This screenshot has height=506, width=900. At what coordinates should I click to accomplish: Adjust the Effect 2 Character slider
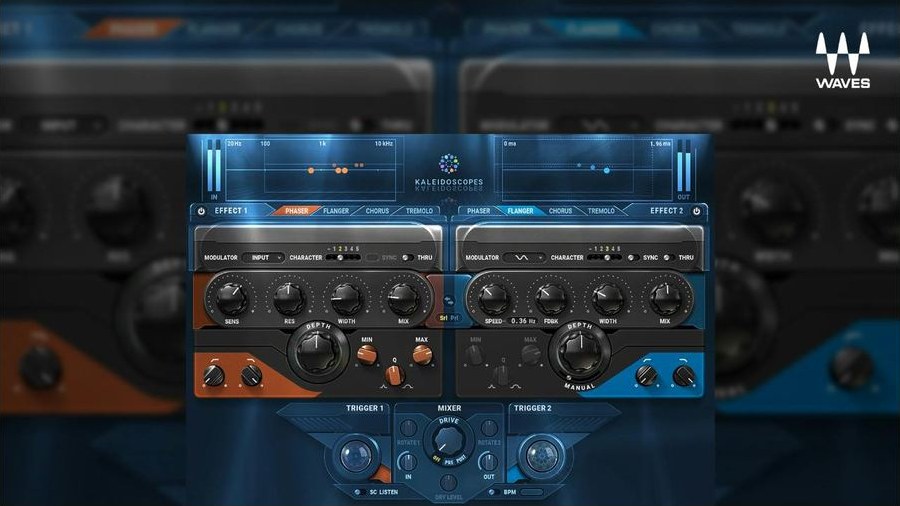point(604,258)
